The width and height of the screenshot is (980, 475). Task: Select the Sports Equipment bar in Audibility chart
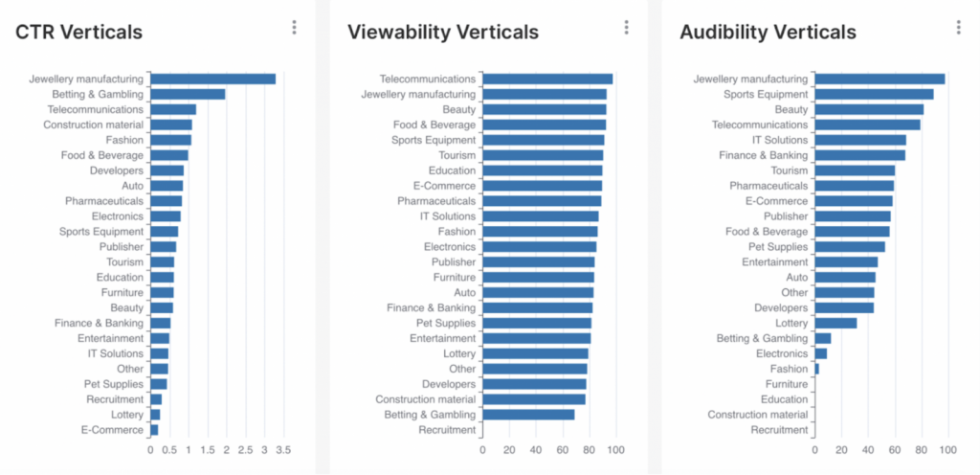click(x=875, y=95)
